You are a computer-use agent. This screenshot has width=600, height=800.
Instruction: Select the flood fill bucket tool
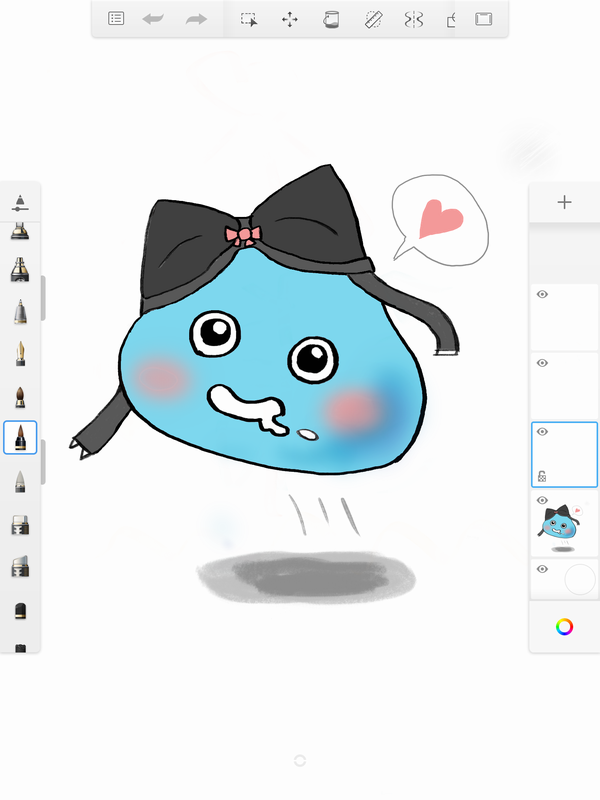tap(331, 19)
